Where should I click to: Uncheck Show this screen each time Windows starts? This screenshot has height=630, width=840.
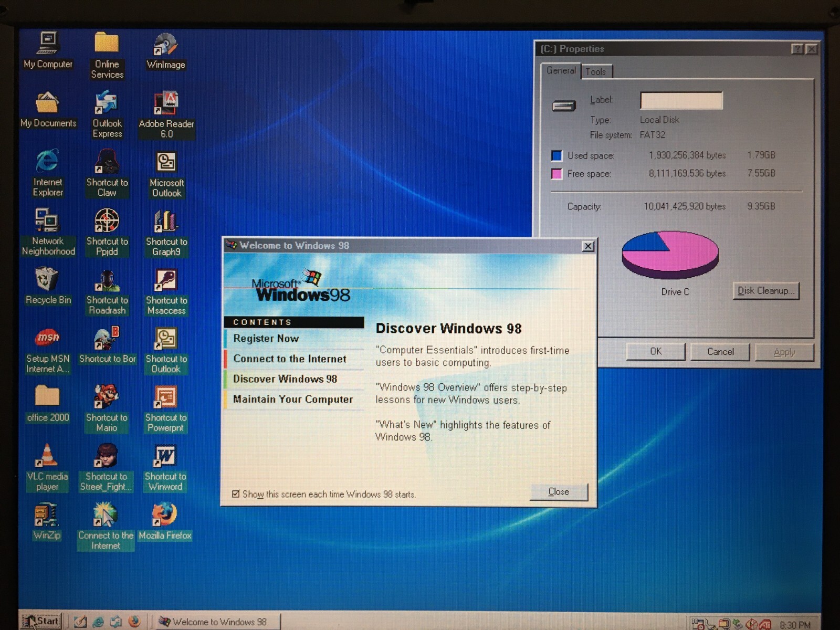coord(236,494)
